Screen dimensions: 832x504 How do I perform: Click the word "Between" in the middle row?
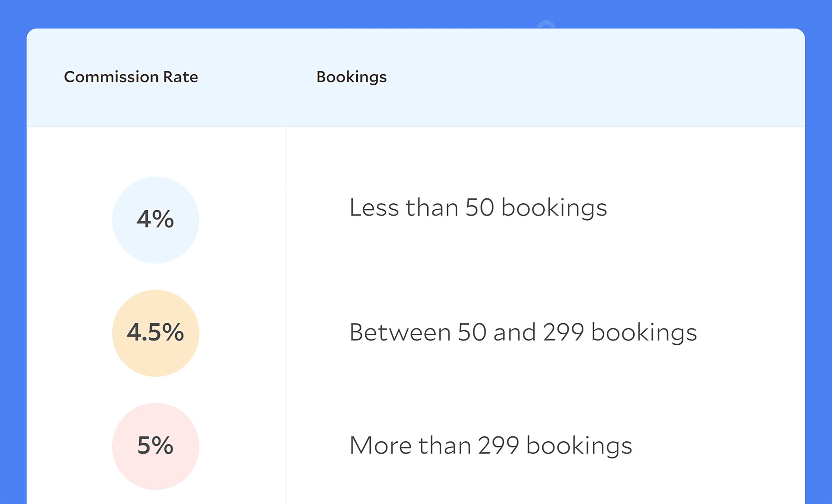[400, 332]
